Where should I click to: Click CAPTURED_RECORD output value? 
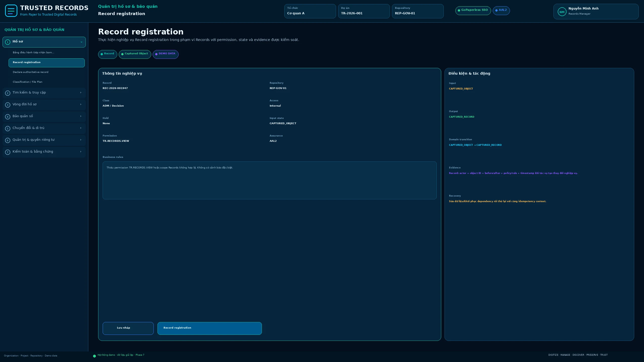(462, 117)
